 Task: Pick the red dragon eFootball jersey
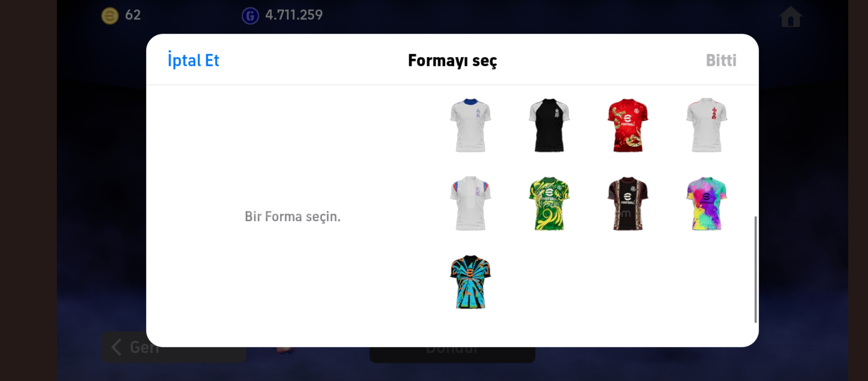[x=628, y=125]
